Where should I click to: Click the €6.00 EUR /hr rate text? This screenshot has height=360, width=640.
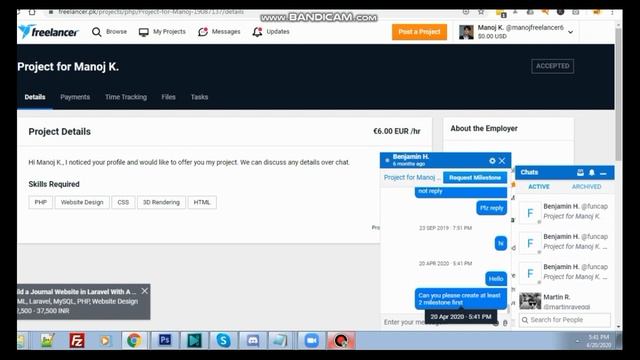pyautogui.click(x=396, y=131)
